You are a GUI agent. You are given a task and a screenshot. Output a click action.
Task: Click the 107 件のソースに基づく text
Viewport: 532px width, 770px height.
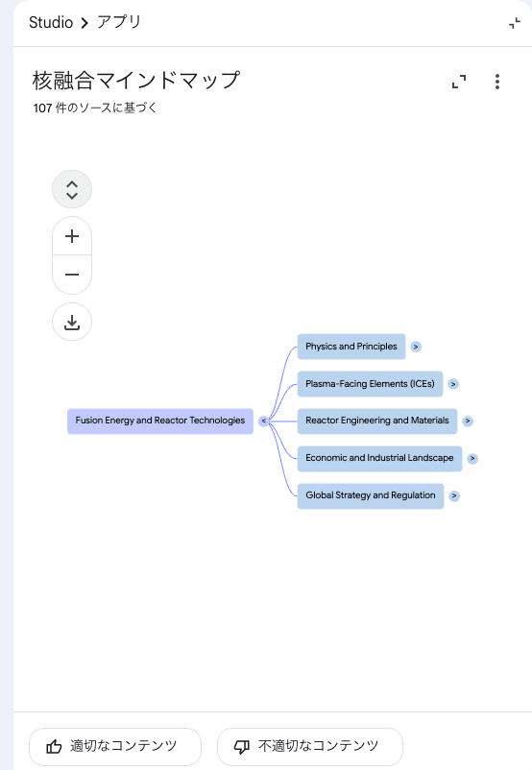point(95,108)
